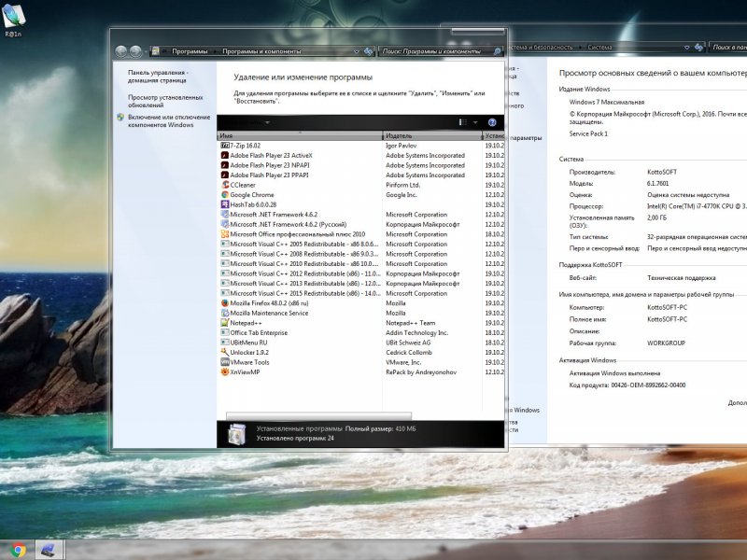This screenshot has height=560, width=747.
Task: Open Google Chrome from the taskbar
Action: [x=18, y=550]
